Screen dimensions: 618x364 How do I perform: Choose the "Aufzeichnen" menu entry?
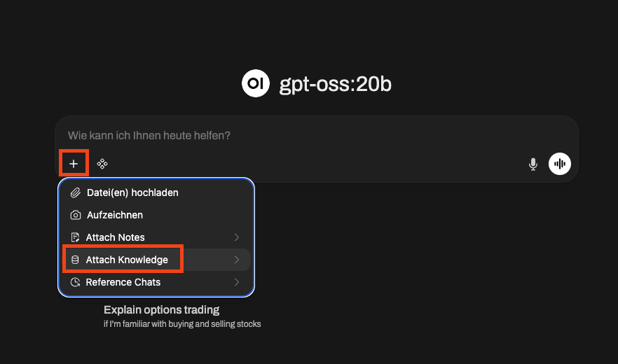pyautogui.click(x=115, y=215)
